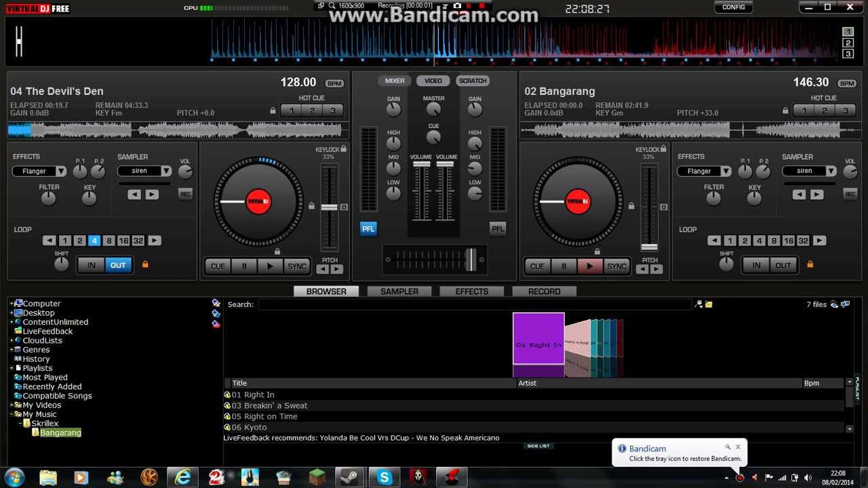Select next sampler slot on Bangarang deck

pyautogui.click(x=816, y=195)
